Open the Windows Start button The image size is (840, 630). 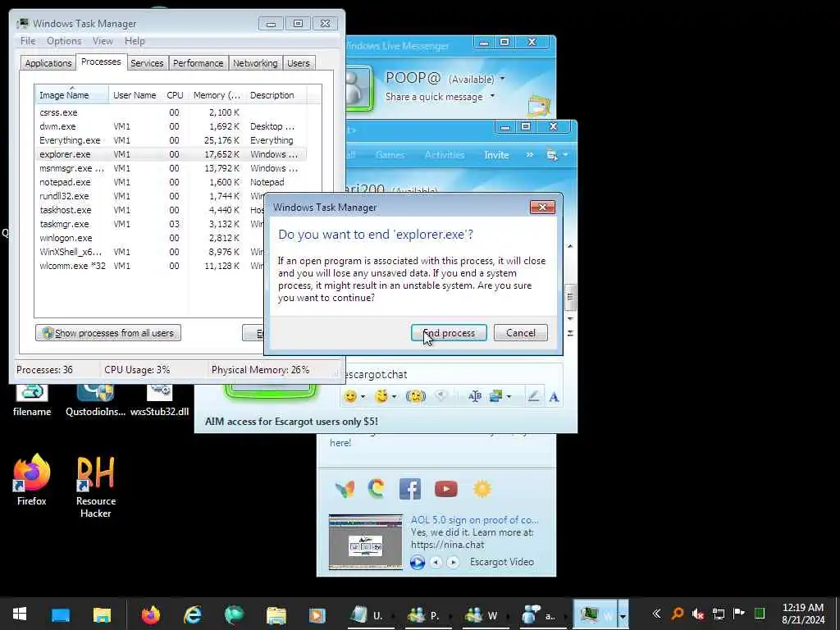pyautogui.click(x=20, y=614)
